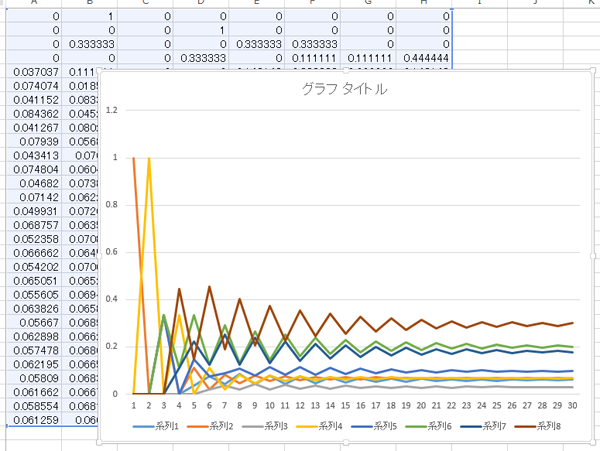Select the 系列5 legend entry
The image size is (600, 451).
(x=374, y=426)
